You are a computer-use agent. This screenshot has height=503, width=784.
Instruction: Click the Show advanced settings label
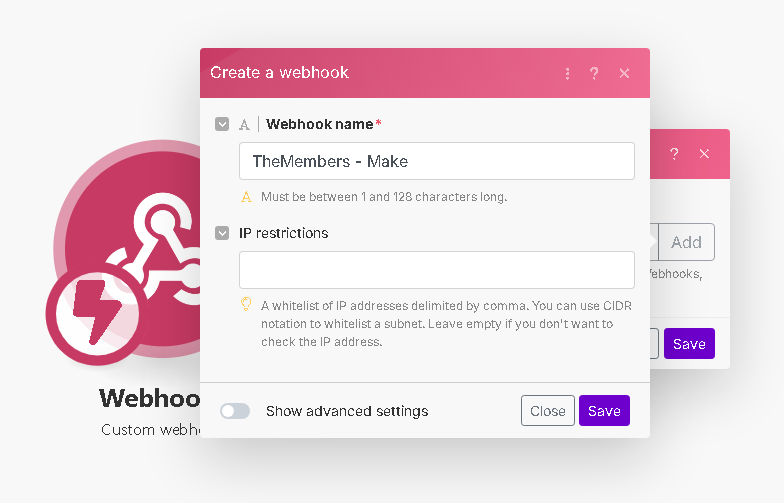click(x=347, y=411)
